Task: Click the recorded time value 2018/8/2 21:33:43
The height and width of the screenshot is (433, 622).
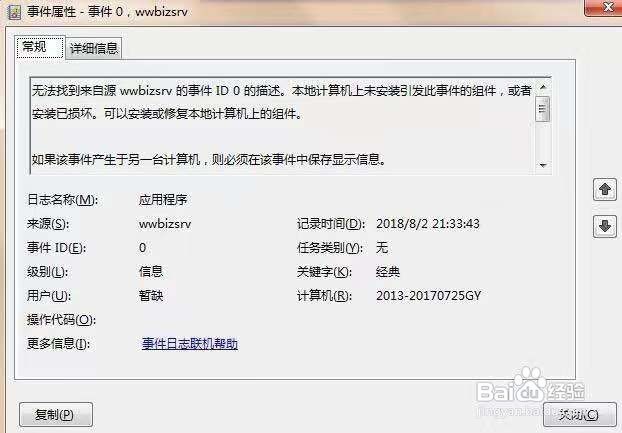Action: (x=428, y=224)
